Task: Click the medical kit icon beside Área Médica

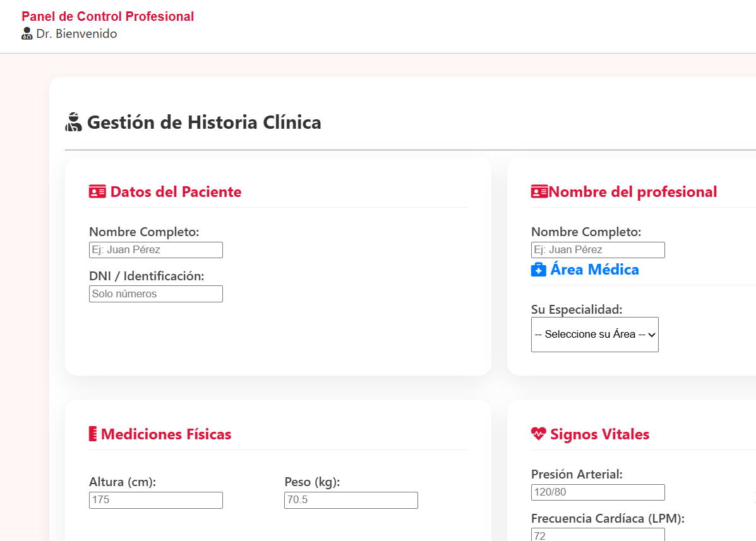Action: click(x=539, y=270)
